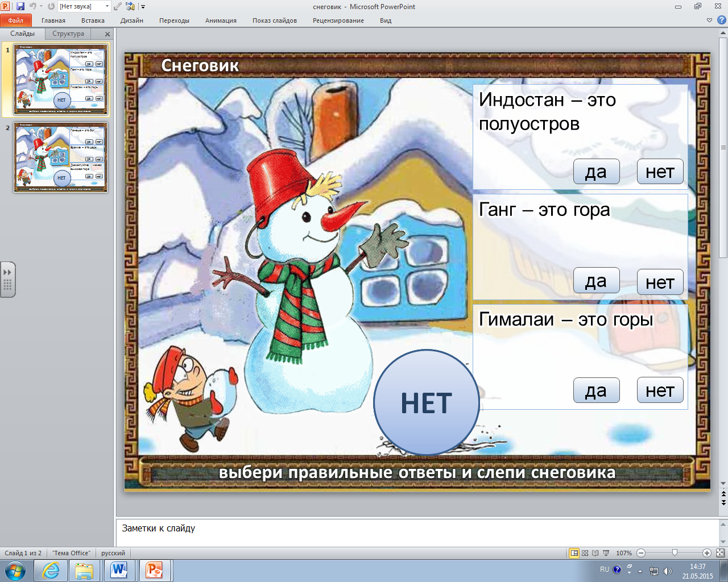This screenshot has height=582, width=728.
Task: Open the undo history dropdown arrow
Action: pyautogui.click(x=41, y=6)
